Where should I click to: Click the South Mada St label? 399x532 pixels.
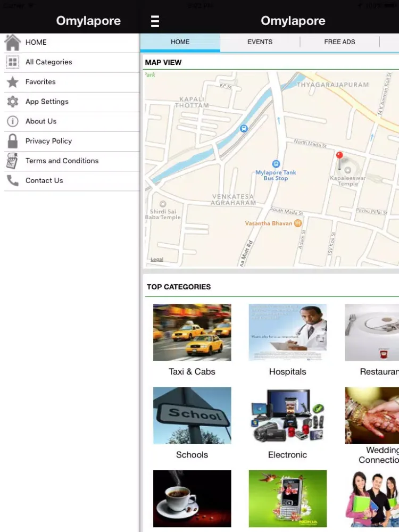(287, 211)
